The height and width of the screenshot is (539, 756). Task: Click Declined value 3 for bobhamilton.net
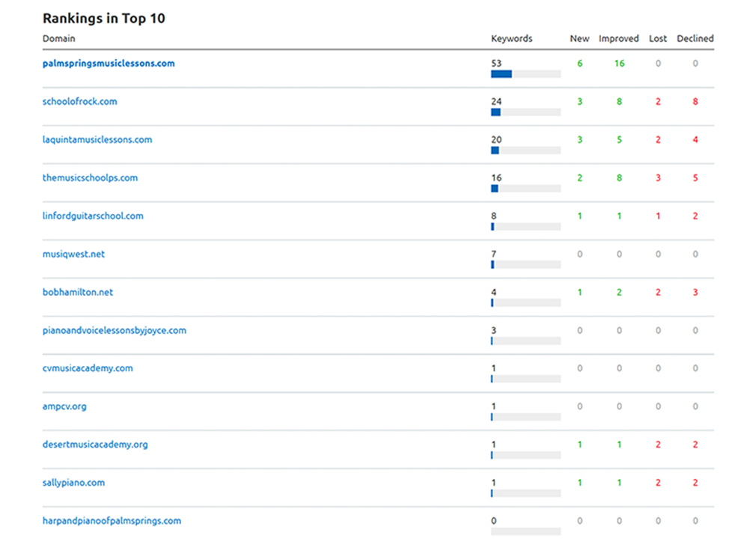tap(695, 292)
